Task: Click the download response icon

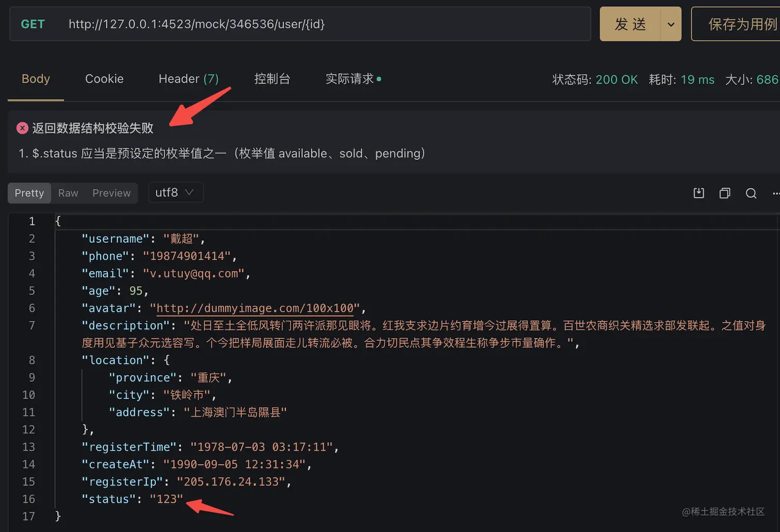Action: [698, 193]
